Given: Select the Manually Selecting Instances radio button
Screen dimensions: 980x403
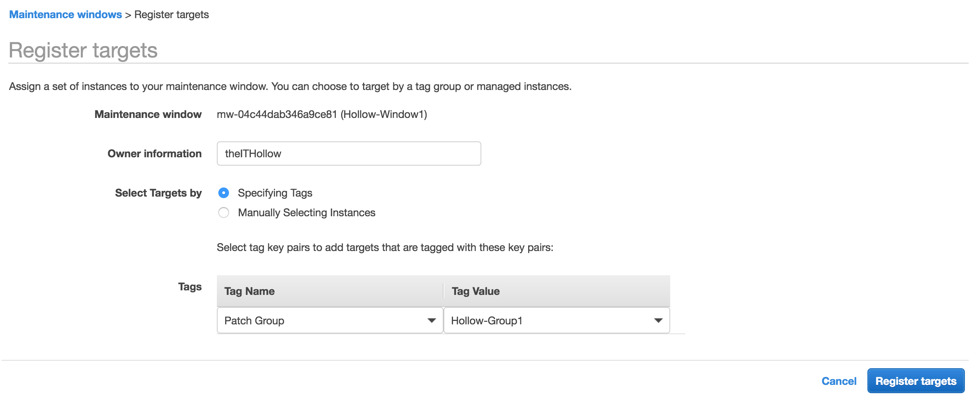Looking at the screenshot, I should point(223,212).
